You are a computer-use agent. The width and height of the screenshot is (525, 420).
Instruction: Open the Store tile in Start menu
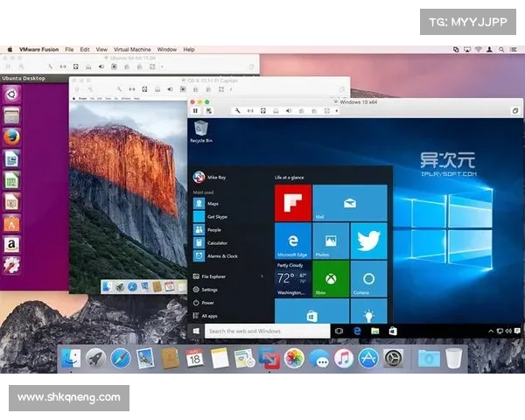point(312,311)
